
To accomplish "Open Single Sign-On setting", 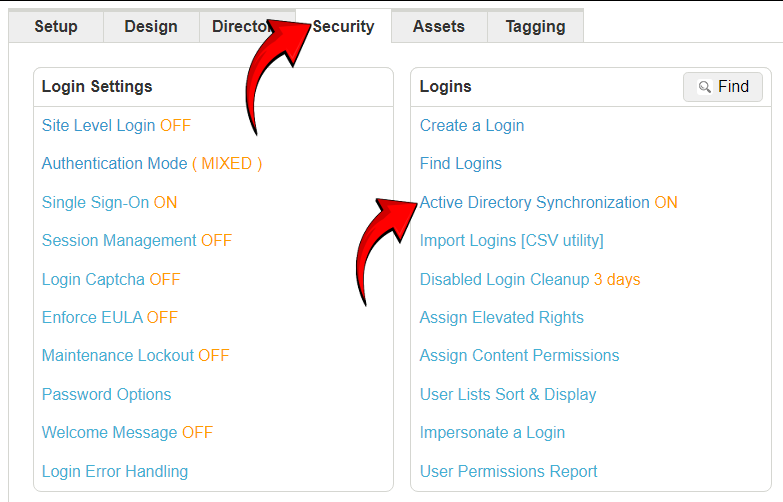I will [109, 202].
